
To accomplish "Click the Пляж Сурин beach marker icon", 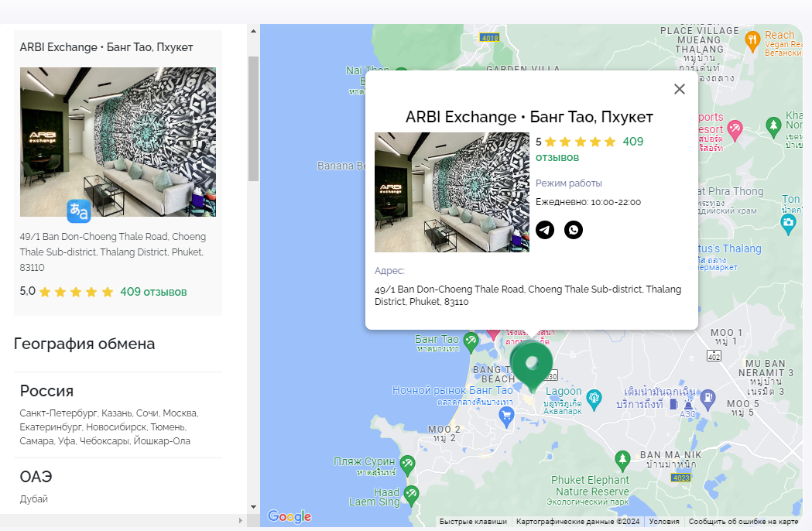I will (x=408, y=464).
